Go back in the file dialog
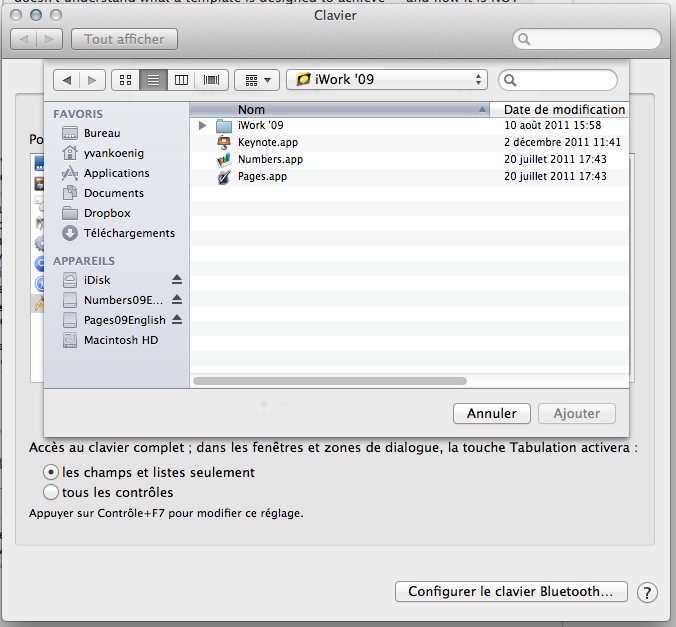The height and width of the screenshot is (627, 676). (x=67, y=80)
